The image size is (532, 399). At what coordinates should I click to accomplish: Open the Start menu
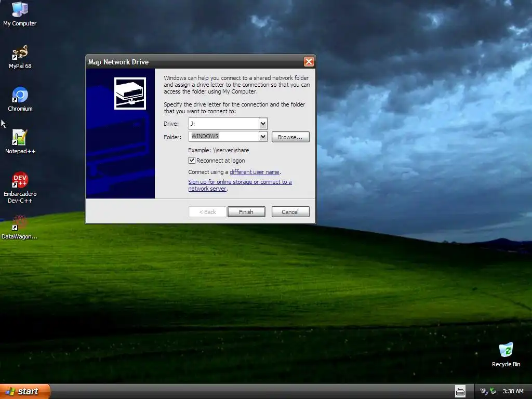click(x=24, y=391)
